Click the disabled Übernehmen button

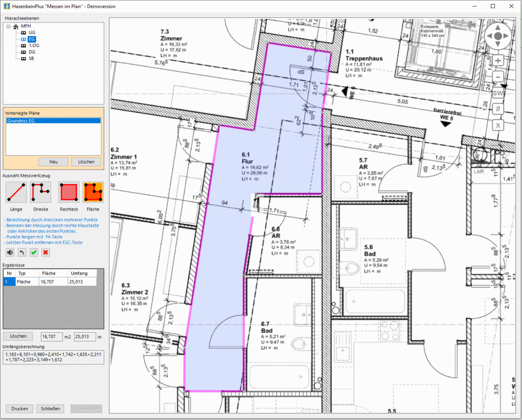(86, 409)
